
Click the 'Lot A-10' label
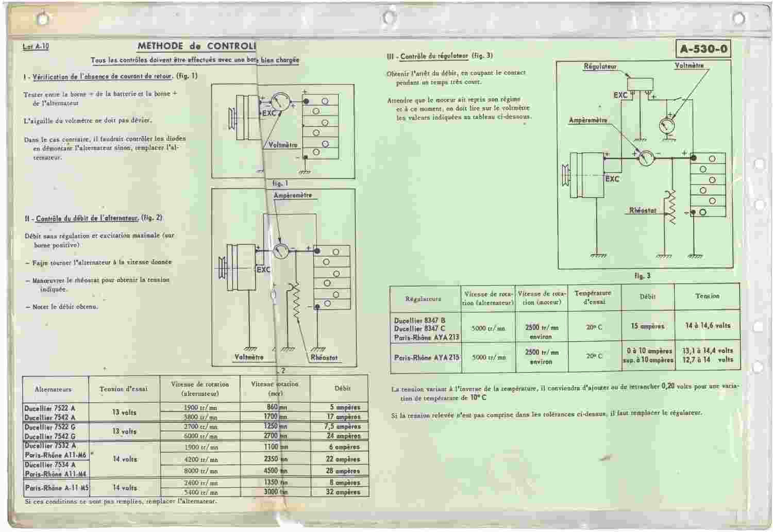tap(36, 46)
